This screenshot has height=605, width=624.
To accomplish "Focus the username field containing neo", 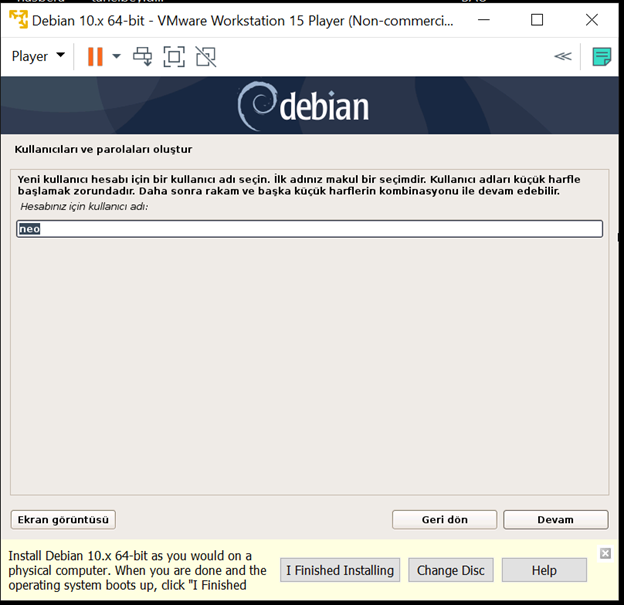I will (309, 229).
